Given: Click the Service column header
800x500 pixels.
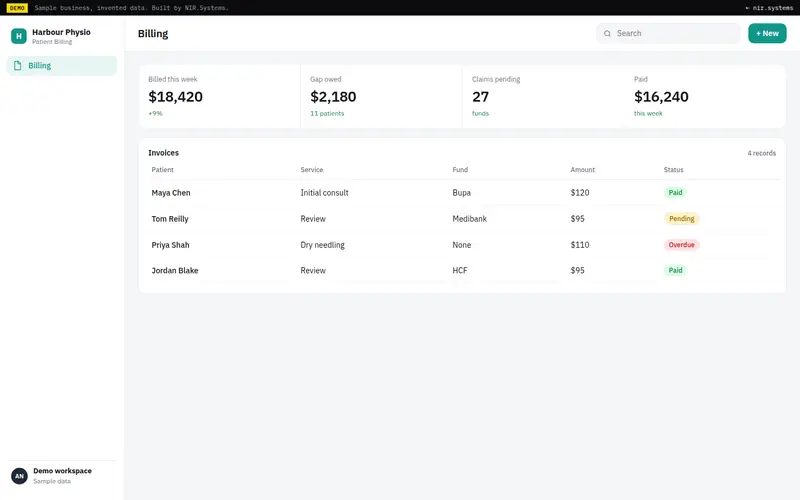Looking at the screenshot, I should click(311, 169).
